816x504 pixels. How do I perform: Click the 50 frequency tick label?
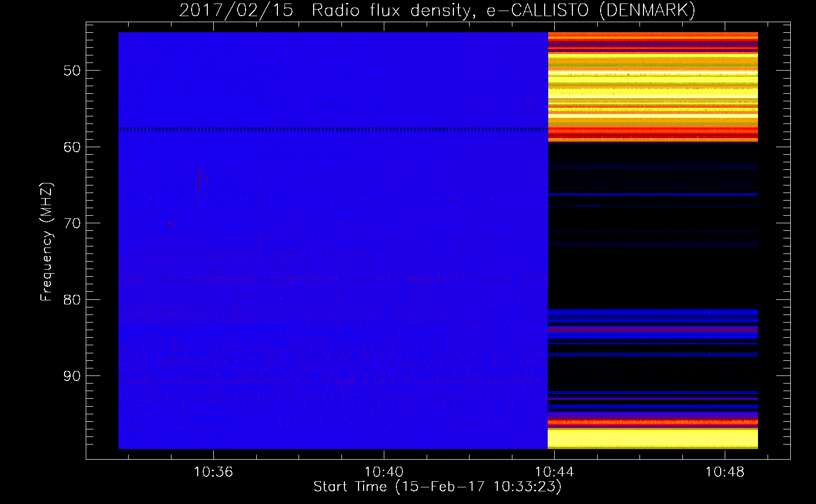tap(72, 71)
